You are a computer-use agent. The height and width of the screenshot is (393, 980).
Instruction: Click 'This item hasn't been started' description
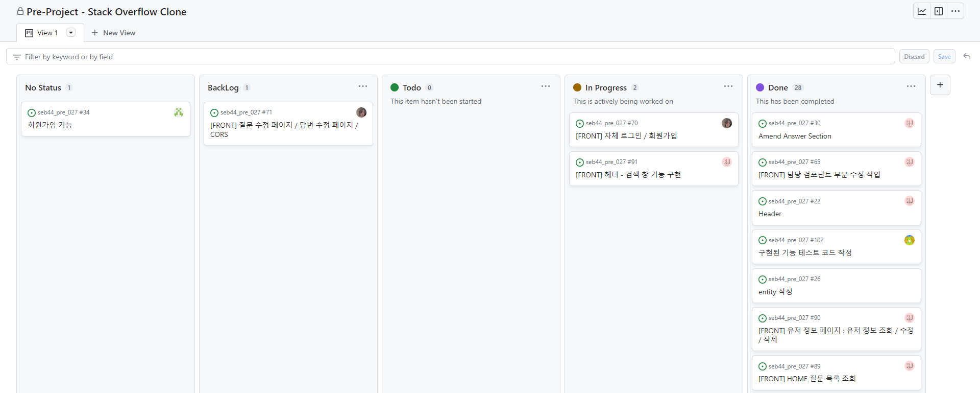(x=436, y=102)
